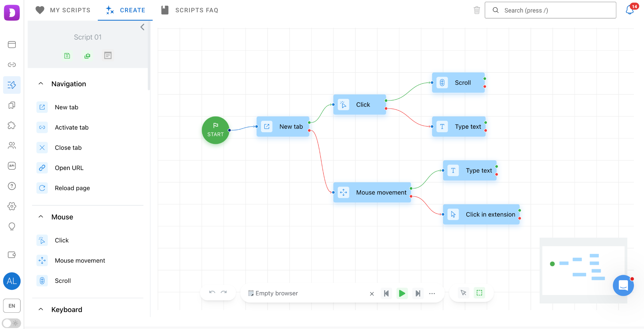Viewport: 644px width, 329px height.
Task: Click the step back playback button
Action: coord(386,293)
